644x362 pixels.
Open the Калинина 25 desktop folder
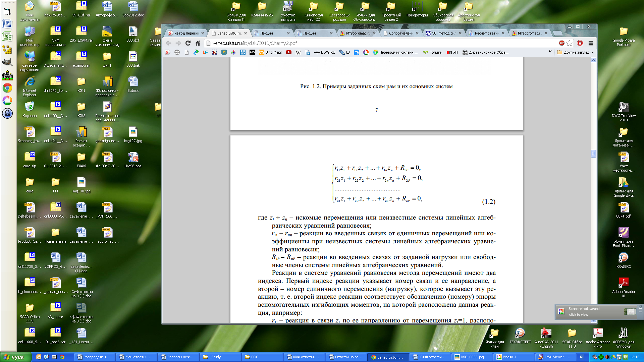(262, 9)
